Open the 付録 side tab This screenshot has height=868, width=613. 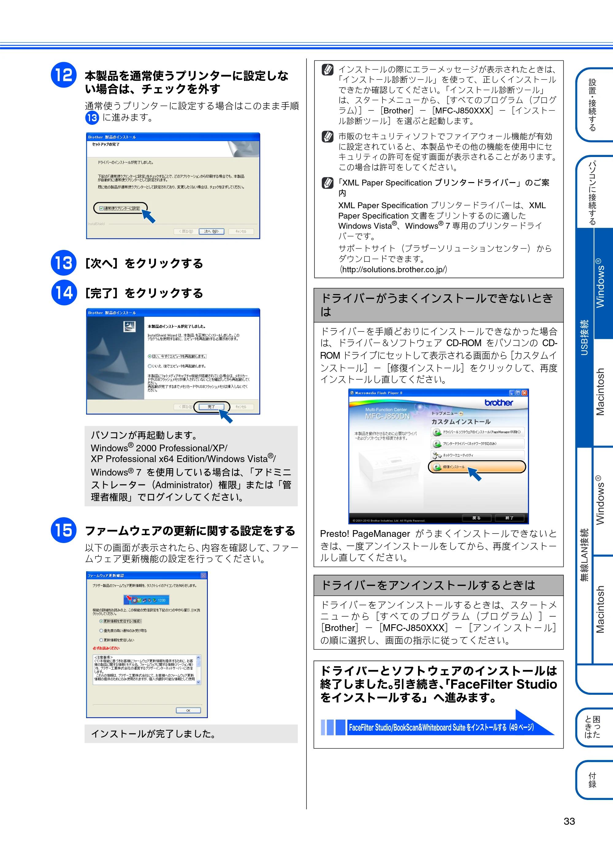[594, 780]
